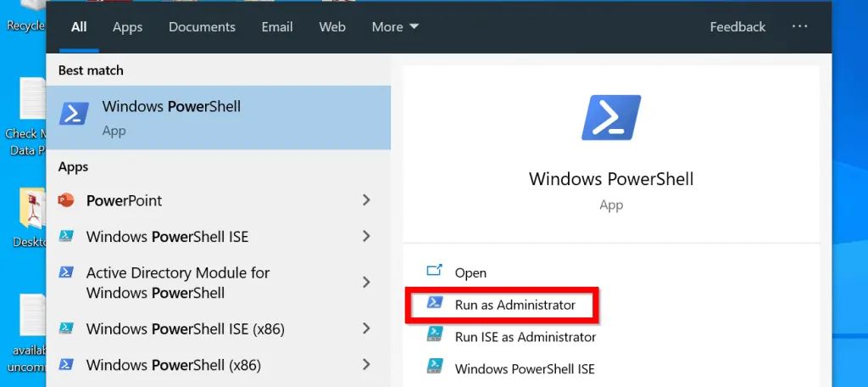Screen dimensions: 868x387
Task: Click large PowerShell logo in preview pane
Action: (x=611, y=117)
